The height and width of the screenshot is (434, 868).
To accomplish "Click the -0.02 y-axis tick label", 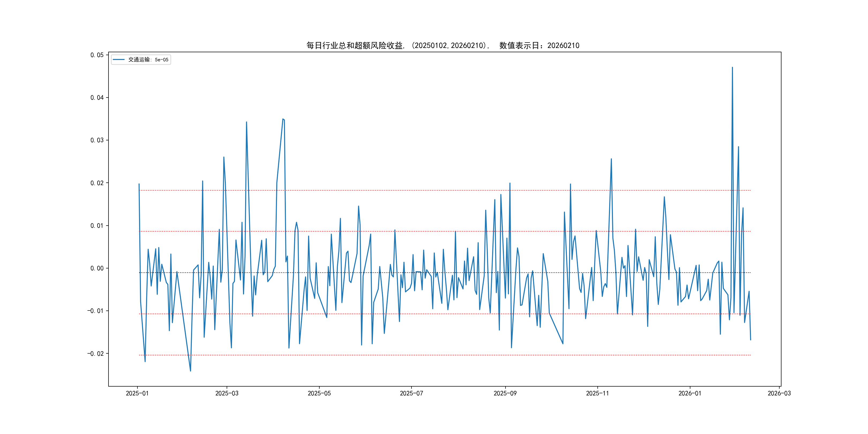I will [x=95, y=353].
